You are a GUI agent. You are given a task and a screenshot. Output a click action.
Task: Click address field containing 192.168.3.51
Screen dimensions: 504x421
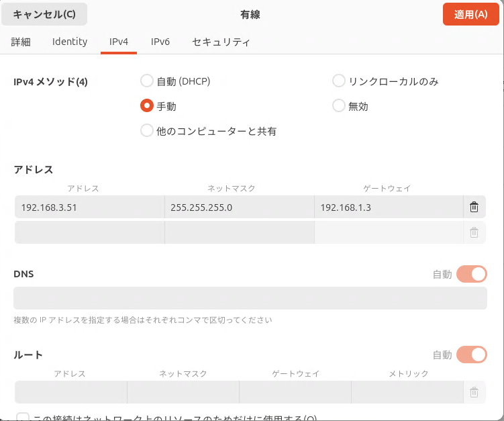[90, 207]
